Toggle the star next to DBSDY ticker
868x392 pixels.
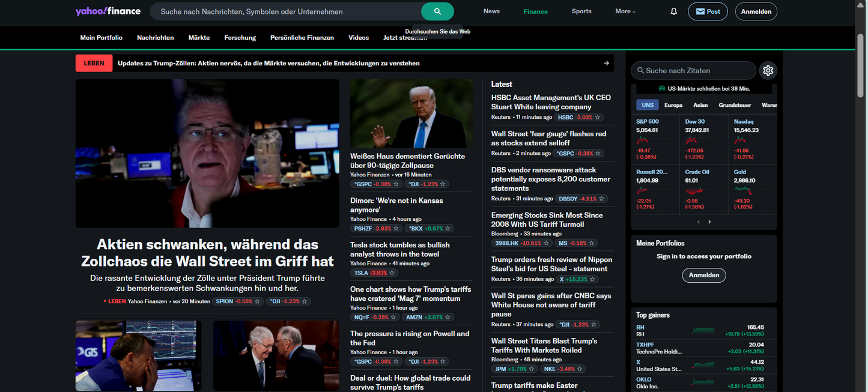pos(602,199)
